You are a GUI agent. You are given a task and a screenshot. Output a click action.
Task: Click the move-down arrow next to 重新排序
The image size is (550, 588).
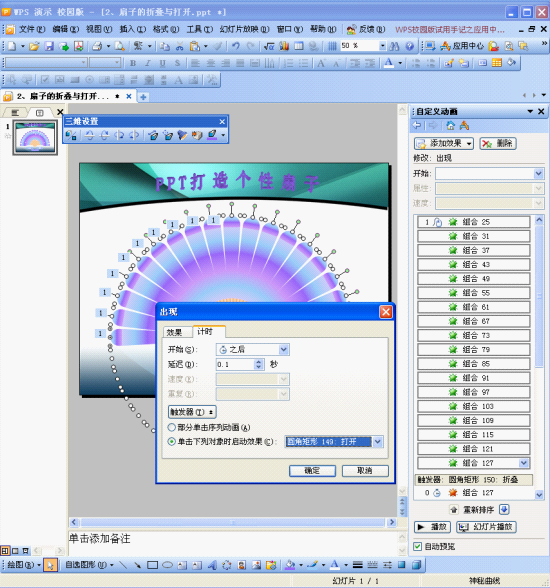pyautogui.click(x=505, y=510)
